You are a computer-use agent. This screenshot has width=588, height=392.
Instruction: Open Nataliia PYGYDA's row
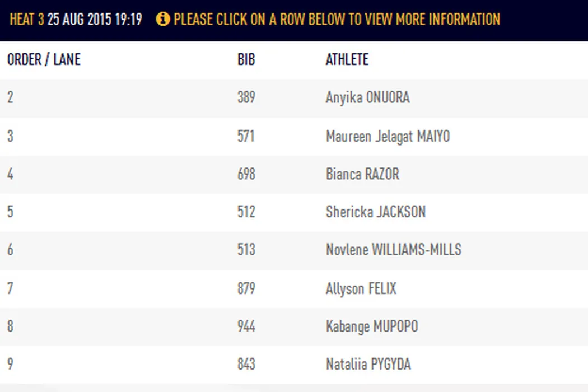368,365
